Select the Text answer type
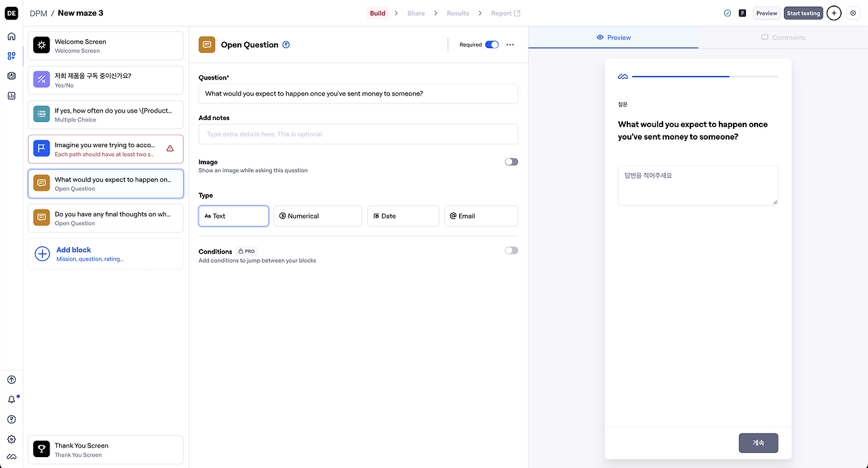Viewport: 868px width, 468px height. [x=234, y=216]
